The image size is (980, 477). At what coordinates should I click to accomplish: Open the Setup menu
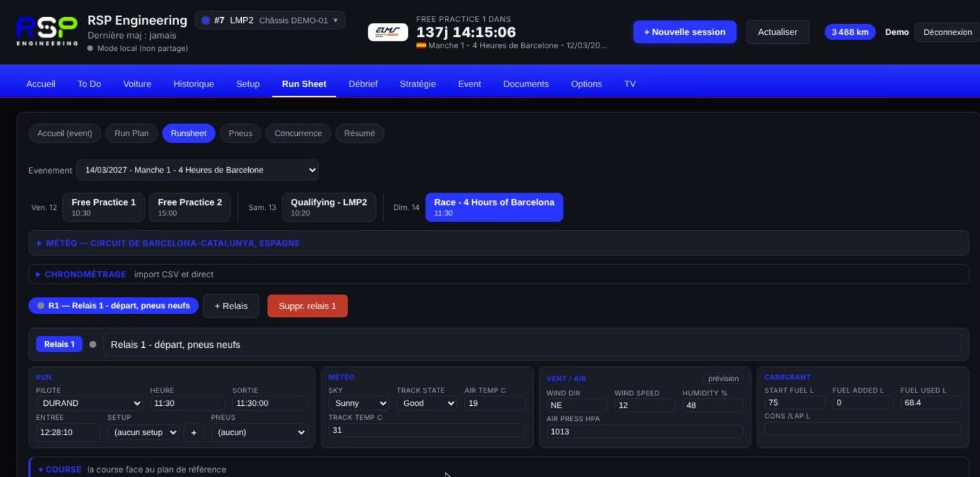tap(248, 84)
